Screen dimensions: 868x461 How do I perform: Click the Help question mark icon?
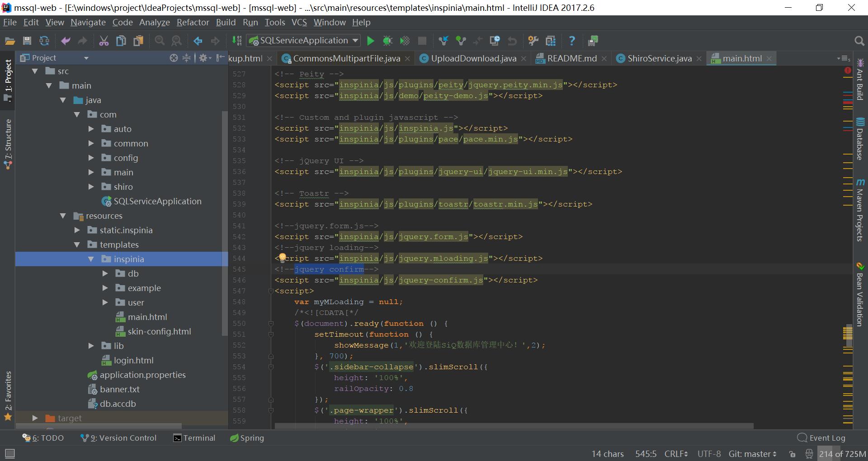pos(572,41)
